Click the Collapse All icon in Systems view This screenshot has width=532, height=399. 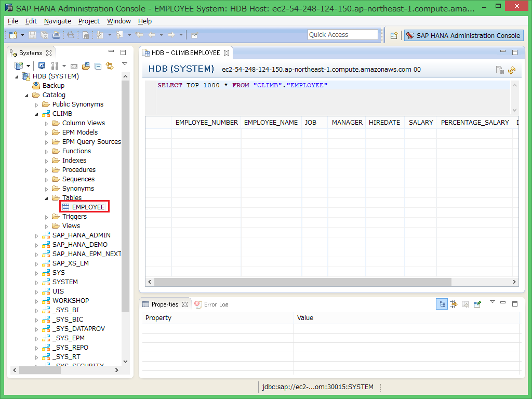[98, 66]
